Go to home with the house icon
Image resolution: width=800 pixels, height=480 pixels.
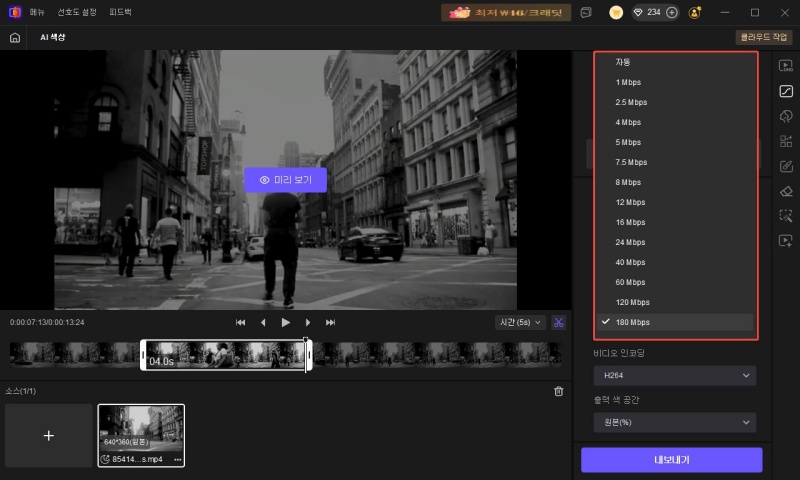point(15,38)
